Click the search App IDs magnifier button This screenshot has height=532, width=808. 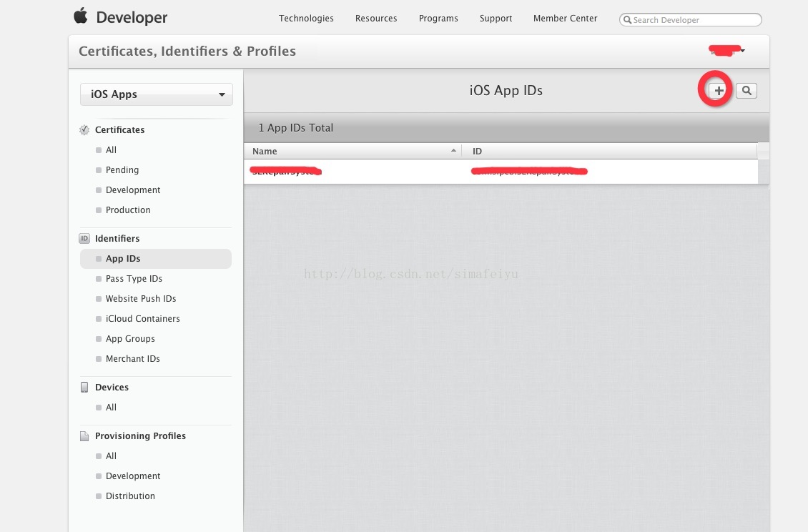(747, 91)
